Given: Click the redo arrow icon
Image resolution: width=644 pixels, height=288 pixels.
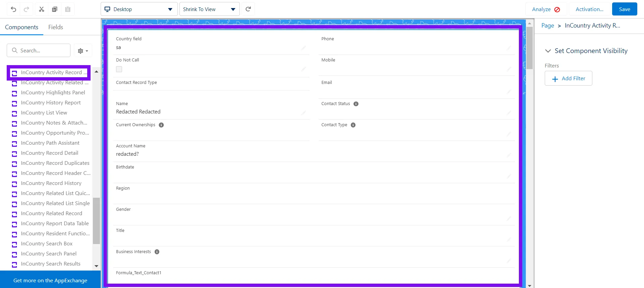Looking at the screenshot, I should (x=26, y=9).
